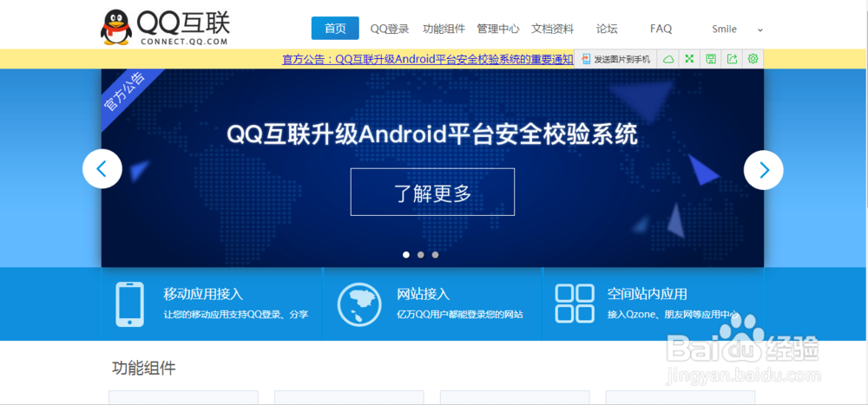Click the CONNECT.QQ.COM logo text
Image resolution: width=868 pixels, height=405 pixels.
coord(184,42)
